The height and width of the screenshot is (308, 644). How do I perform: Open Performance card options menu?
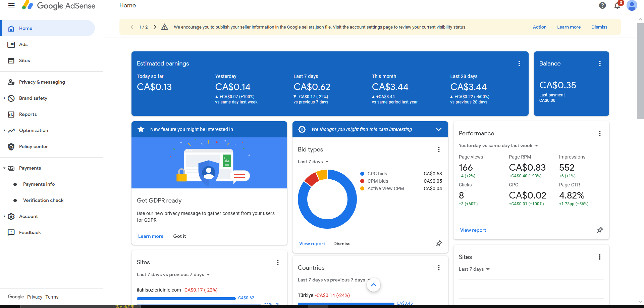click(600, 133)
